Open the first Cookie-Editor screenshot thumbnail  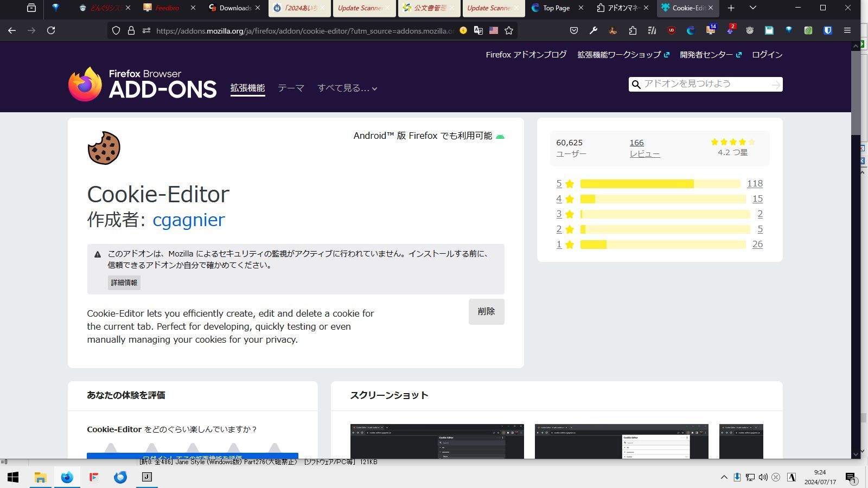click(x=437, y=441)
